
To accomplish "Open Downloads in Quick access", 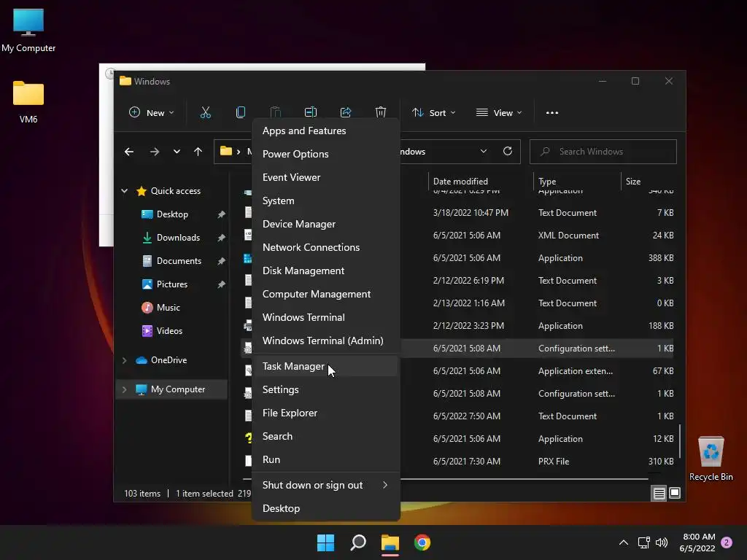I will tap(178, 238).
